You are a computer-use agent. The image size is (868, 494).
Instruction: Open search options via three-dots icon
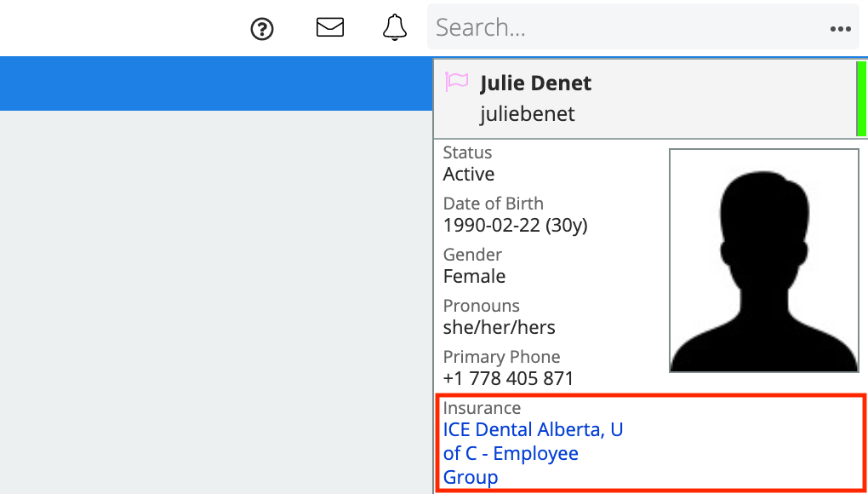[x=840, y=29]
